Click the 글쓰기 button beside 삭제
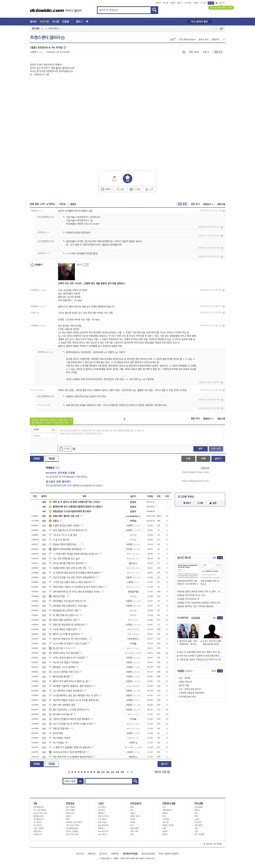The height and width of the screenshot is (868, 255). coord(218,459)
